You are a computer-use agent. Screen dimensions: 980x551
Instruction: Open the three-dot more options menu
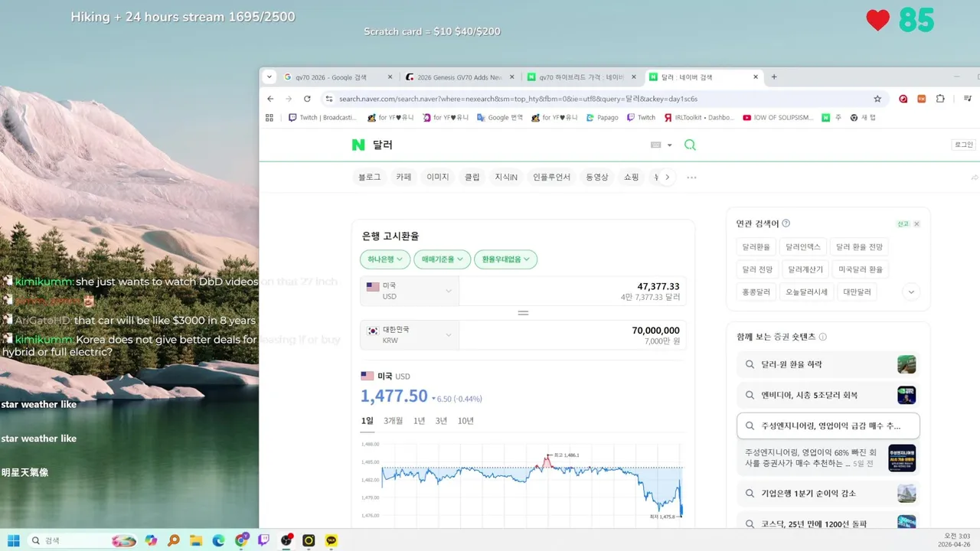tap(691, 178)
